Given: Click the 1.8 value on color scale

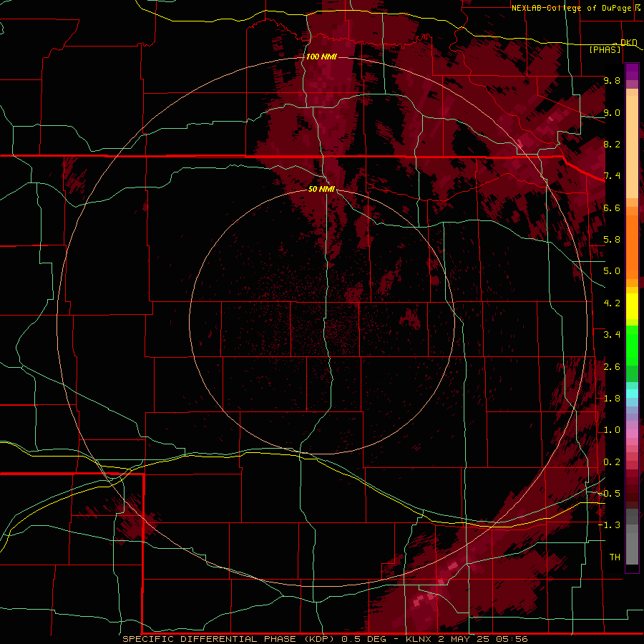Looking at the screenshot, I should point(612,399).
